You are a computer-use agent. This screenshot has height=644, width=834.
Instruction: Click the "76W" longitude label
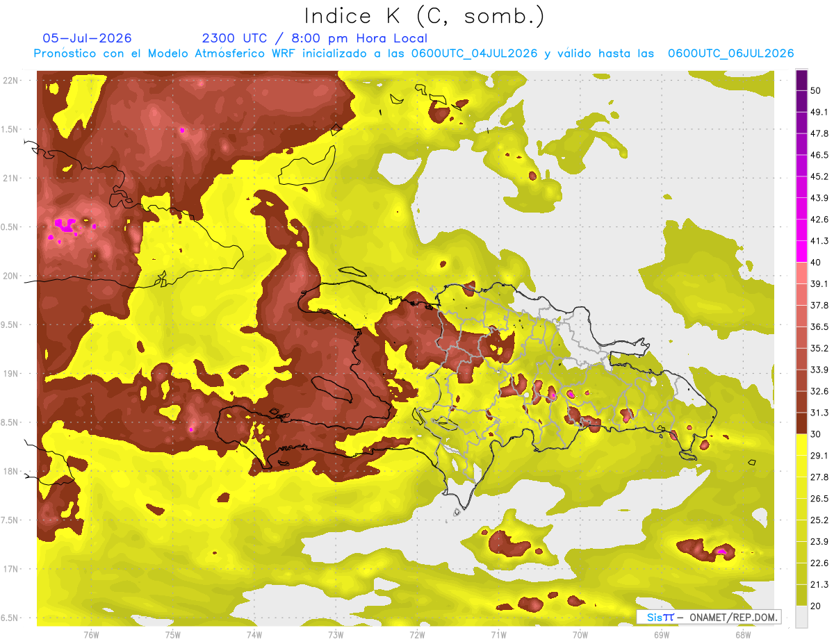91,634
